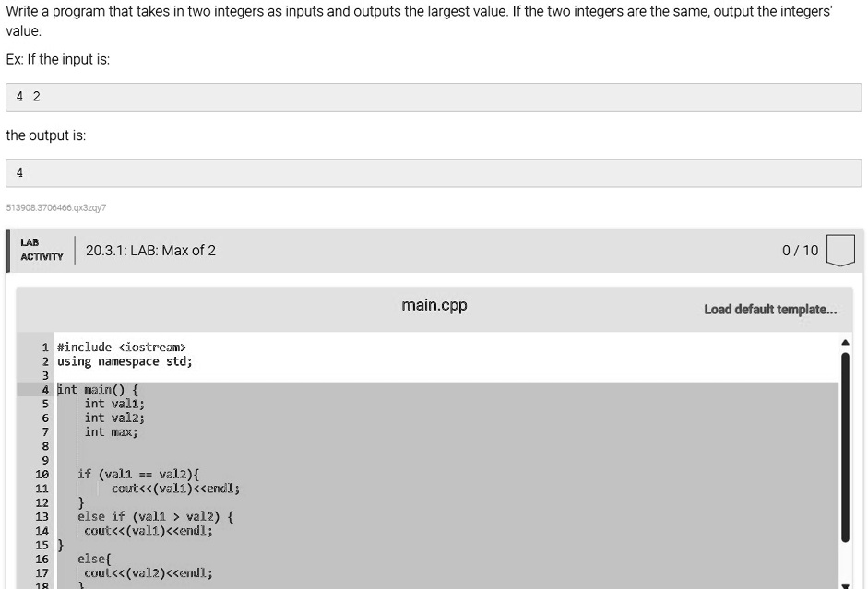The width and height of the screenshot is (868, 589).
Task: Click the 0 / 10 score text
Action: [800, 251]
